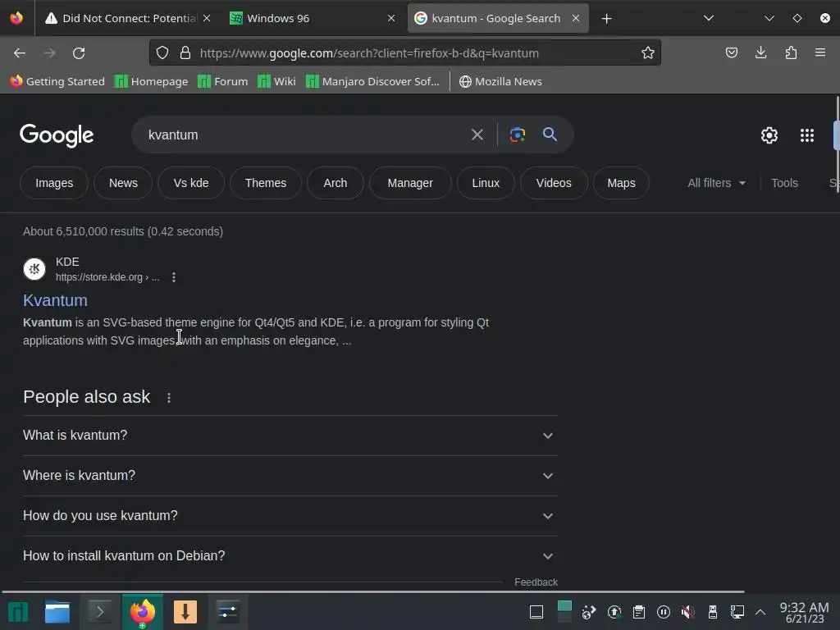Search by image with Google Lens

(x=517, y=135)
